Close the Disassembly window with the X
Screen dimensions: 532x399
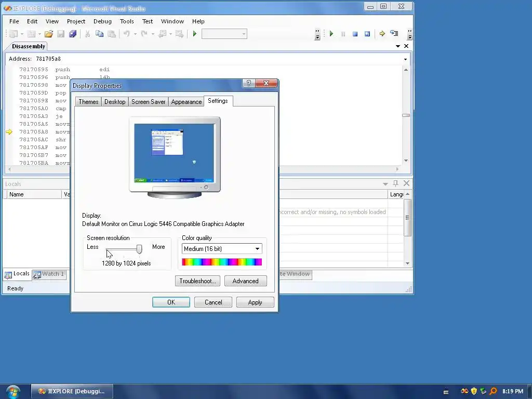(406, 46)
